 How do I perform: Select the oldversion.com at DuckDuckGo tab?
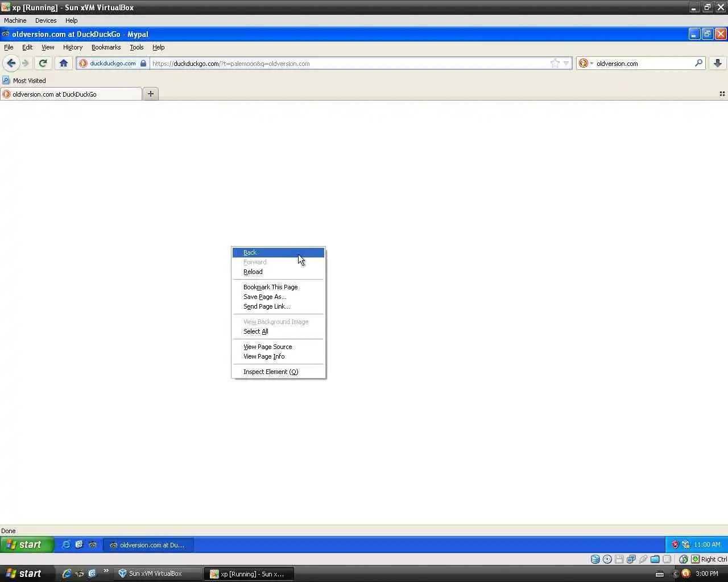point(71,94)
